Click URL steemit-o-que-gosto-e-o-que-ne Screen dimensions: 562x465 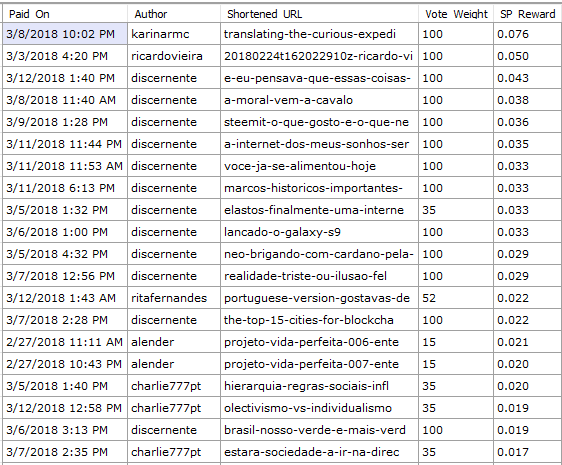[319, 122]
